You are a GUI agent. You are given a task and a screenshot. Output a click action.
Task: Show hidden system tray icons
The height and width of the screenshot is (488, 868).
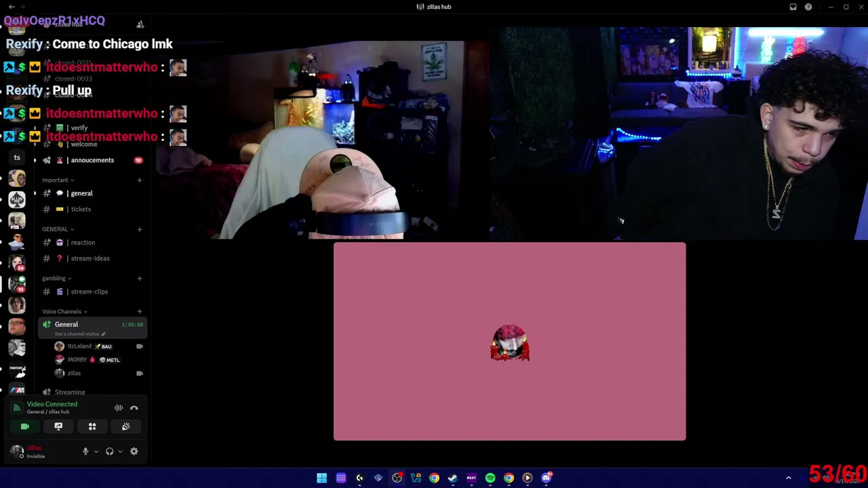point(788,478)
